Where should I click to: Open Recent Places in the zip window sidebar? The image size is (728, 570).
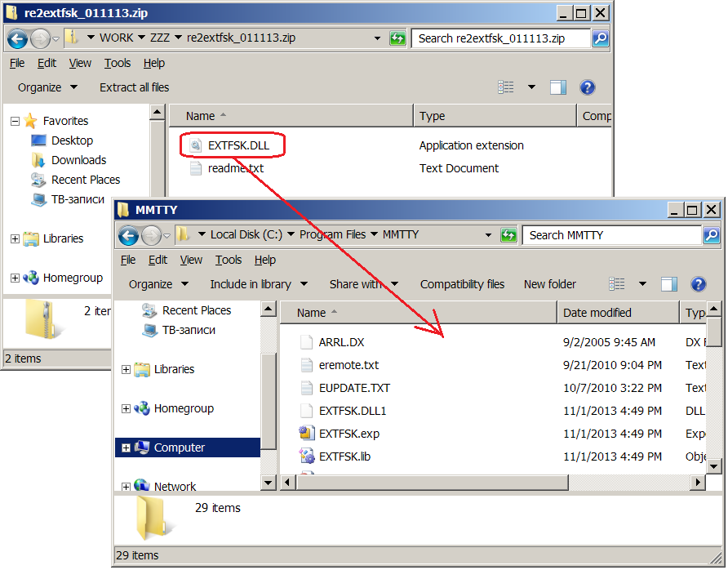[x=86, y=180]
